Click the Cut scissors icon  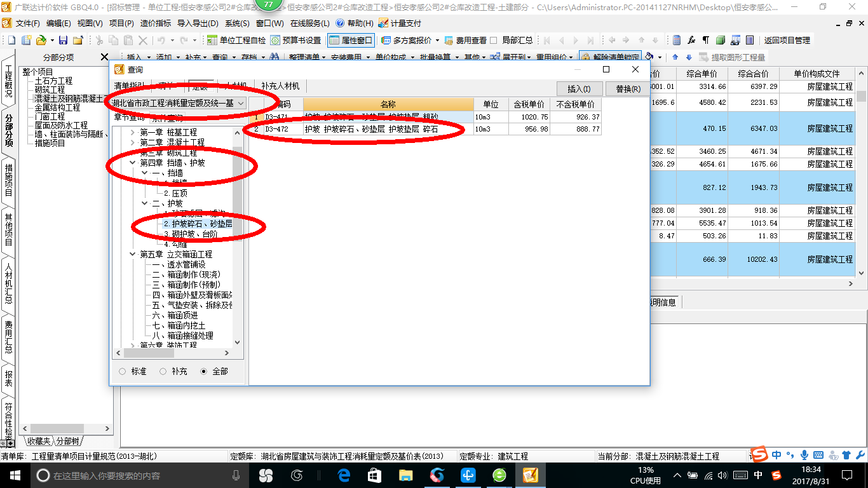(98, 40)
